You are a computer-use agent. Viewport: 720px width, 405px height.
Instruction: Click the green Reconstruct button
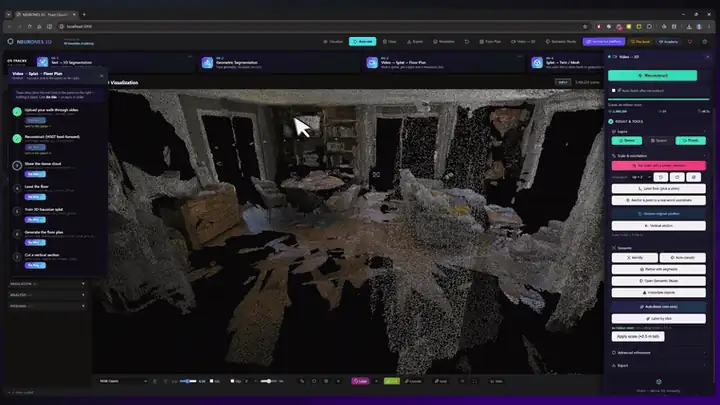tap(652, 75)
